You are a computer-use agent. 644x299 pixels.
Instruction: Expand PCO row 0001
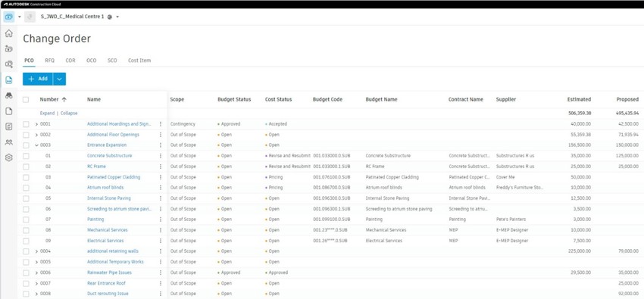click(x=36, y=124)
